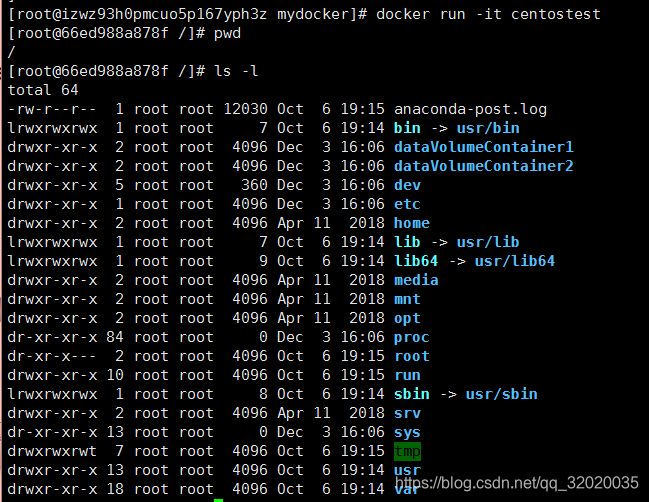Click the permissions 'dr-xr-x---' of the root row
Image resolution: width=649 pixels, height=502 pixels.
point(52,357)
